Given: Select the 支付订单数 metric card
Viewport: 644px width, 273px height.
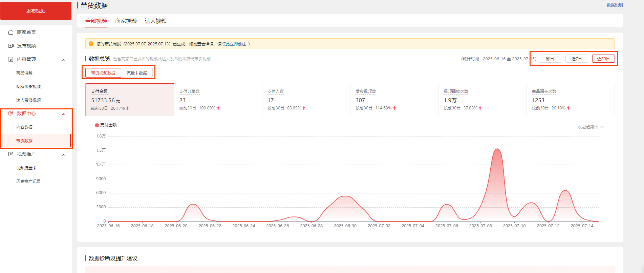Looking at the screenshot, I should (x=218, y=100).
